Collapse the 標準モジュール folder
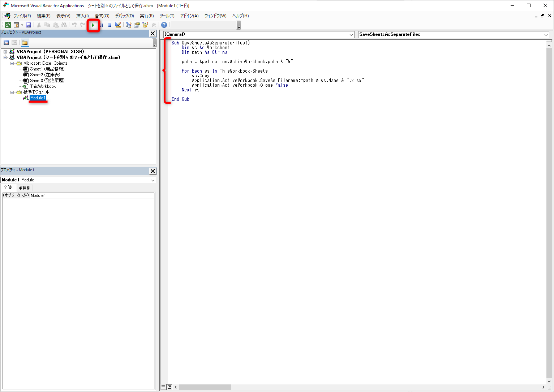The image size is (554, 392). (12, 92)
